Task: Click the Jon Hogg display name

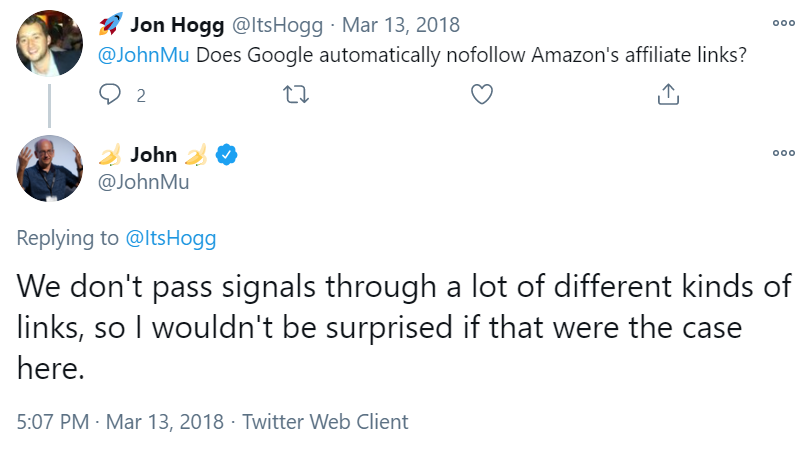Action: [x=177, y=23]
